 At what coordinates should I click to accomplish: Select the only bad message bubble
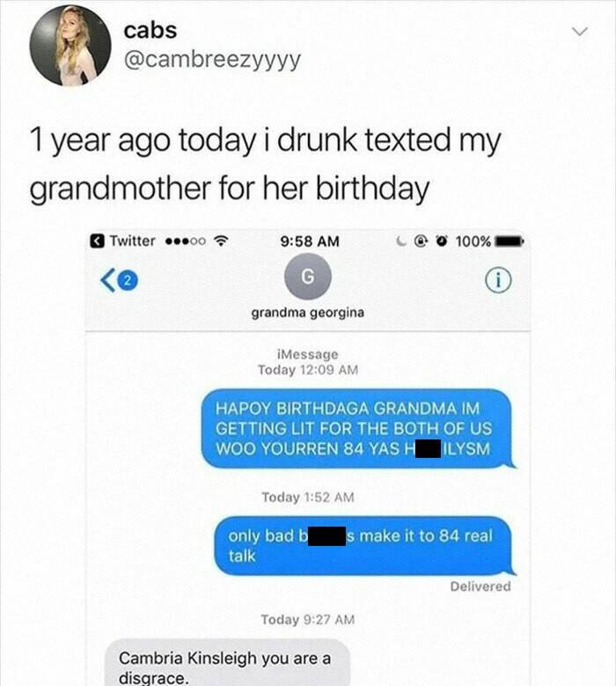coord(364,546)
